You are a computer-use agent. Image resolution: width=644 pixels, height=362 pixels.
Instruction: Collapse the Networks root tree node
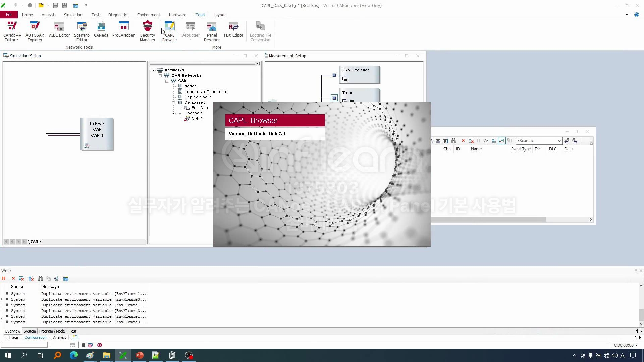coord(153,70)
